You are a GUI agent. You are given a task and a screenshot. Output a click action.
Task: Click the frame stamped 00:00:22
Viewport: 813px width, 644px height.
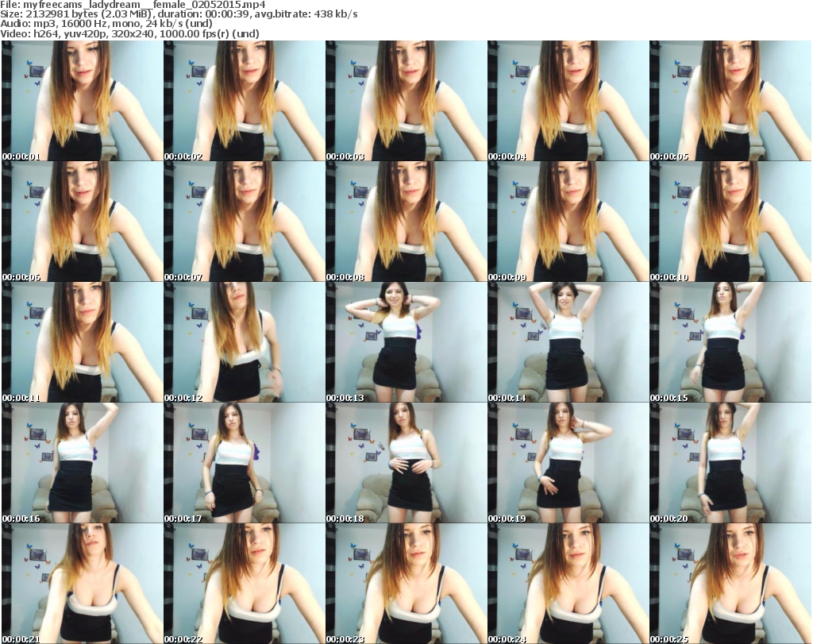[x=245, y=584]
